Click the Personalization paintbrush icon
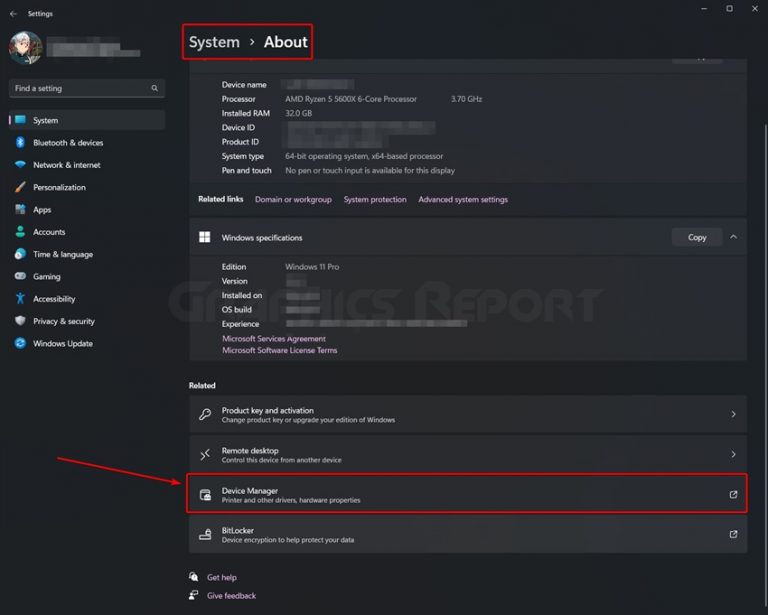Screen dimensions: 768x615 20,187
